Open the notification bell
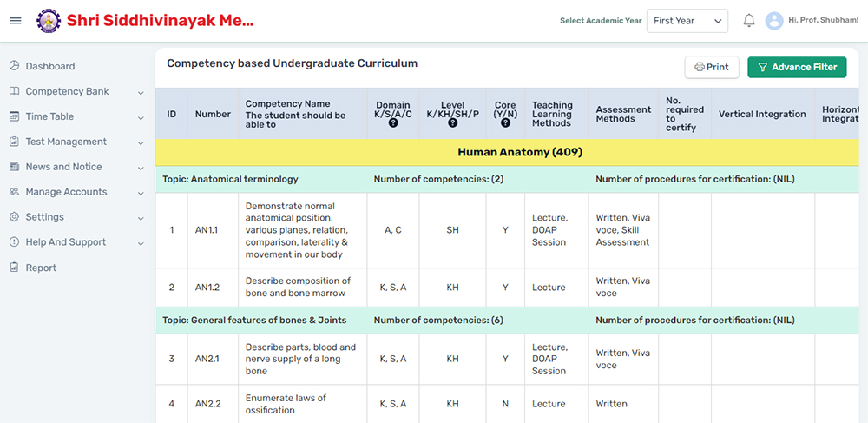 click(x=748, y=21)
